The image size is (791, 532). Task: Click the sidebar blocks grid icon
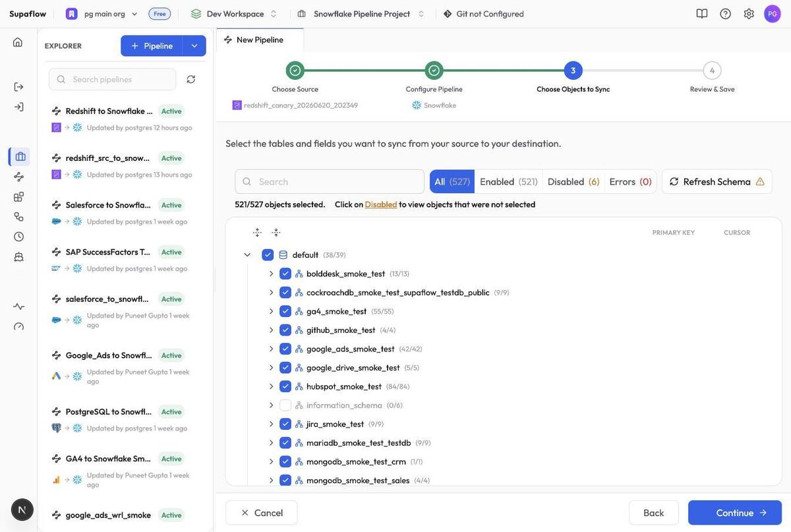[x=18, y=197]
